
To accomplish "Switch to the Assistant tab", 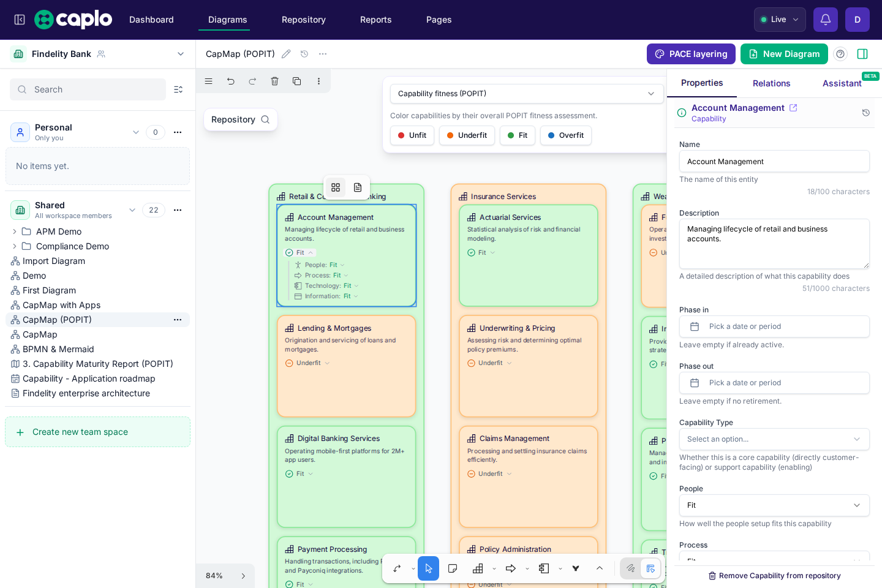I will pyautogui.click(x=842, y=83).
